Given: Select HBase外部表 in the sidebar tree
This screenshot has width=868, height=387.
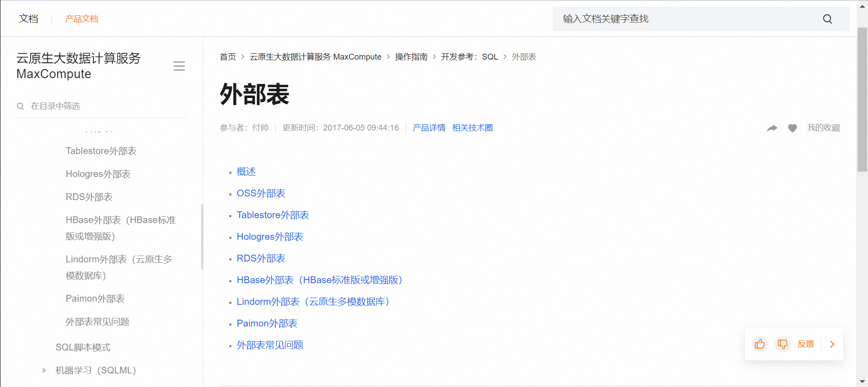Looking at the screenshot, I should 121,228.
